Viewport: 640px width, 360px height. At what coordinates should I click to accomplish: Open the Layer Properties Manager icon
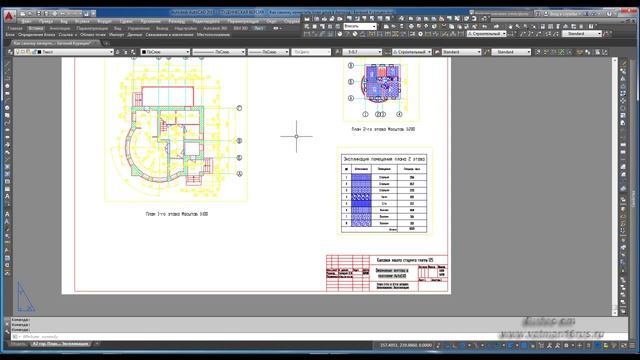10,52
